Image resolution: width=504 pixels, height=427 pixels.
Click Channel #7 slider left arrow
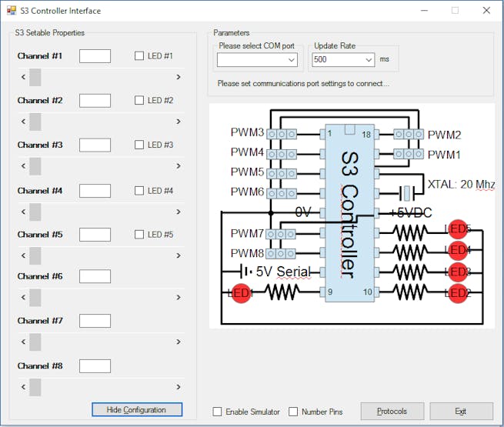click(23, 342)
